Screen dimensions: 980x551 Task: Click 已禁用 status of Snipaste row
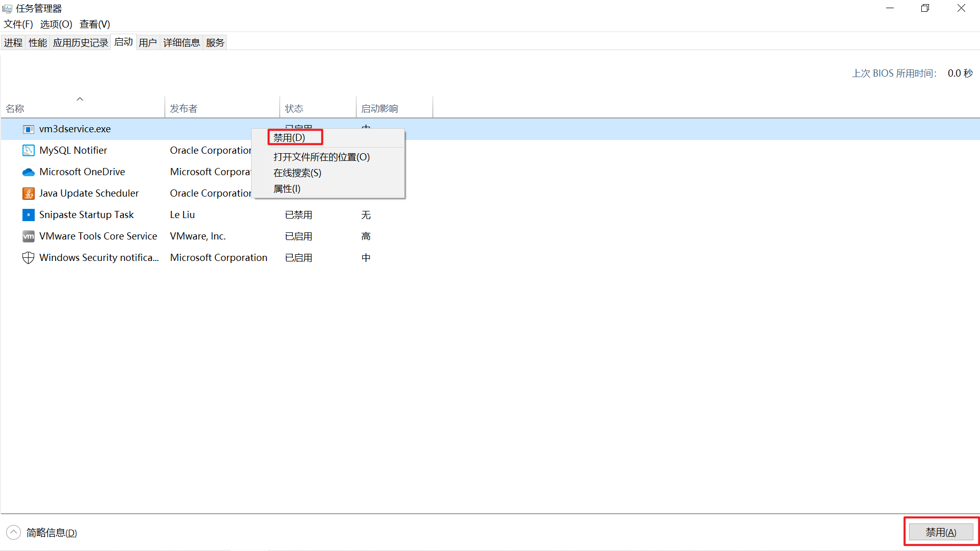pyautogui.click(x=299, y=215)
